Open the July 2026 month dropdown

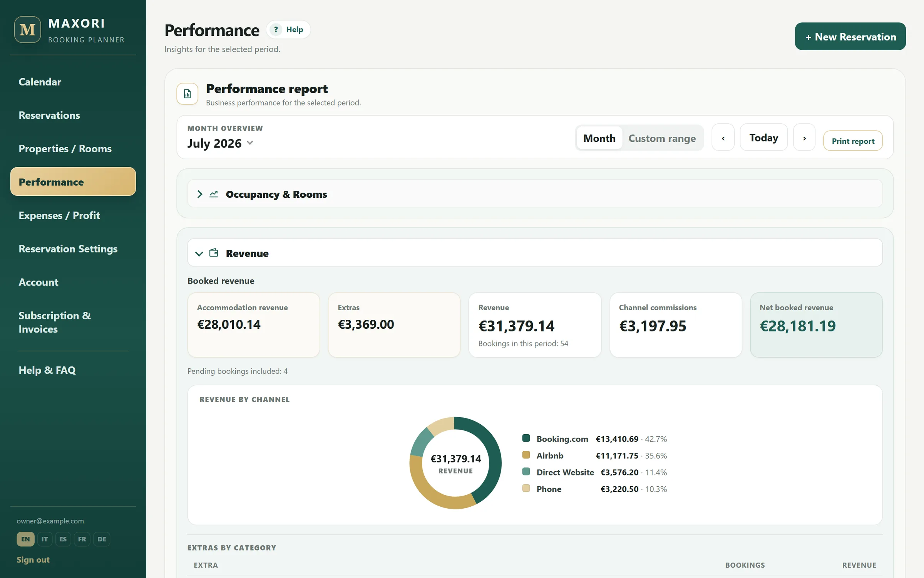coord(220,143)
